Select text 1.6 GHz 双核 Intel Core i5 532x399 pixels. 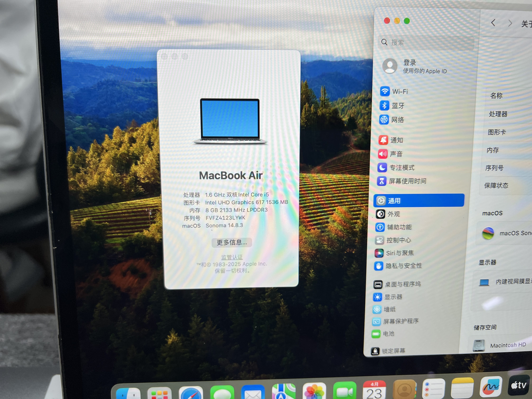coord(237,195)
